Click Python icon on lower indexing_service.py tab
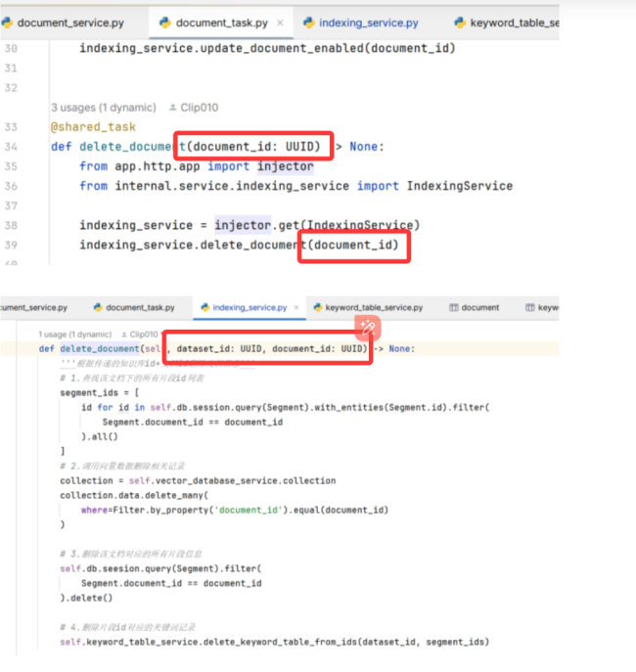Screen dimensions: 636x672 (205, 308)
